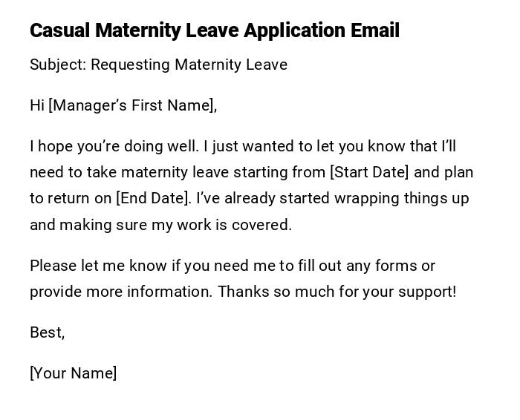The image size is (520, 420).
Task: Click the words "provide more information"
Action: 120,292
